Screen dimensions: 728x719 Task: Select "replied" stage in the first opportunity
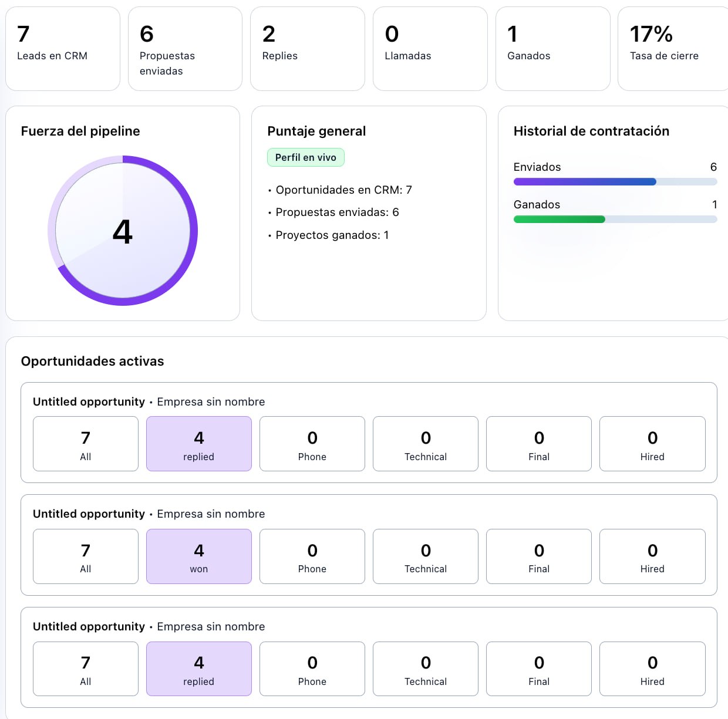coord(199,444)
